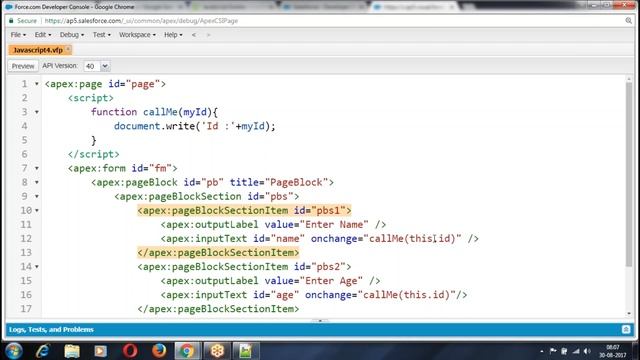Open the media player taskbar icon

(x=100, y=351)
